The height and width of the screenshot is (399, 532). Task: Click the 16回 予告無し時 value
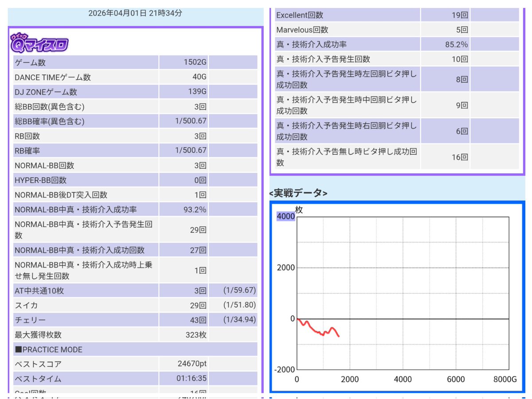(460, 157)
